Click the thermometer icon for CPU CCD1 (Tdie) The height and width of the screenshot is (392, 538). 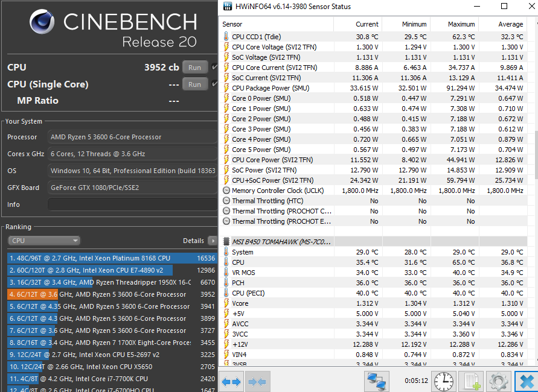pos(226,37)
